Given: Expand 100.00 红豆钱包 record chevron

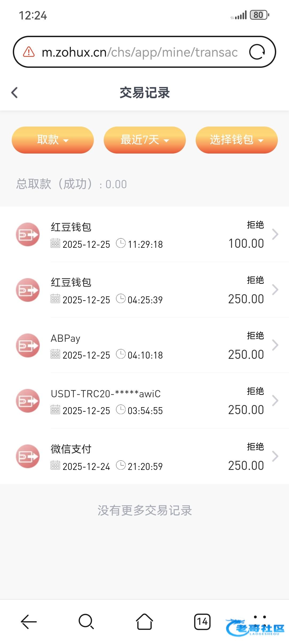Looking at the screenshot, I should [275, 234].
